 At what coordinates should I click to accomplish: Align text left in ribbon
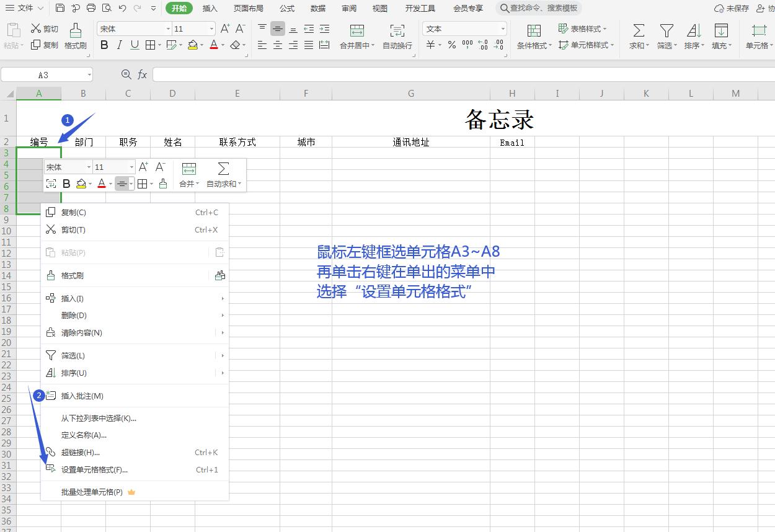tap(262, 45)
